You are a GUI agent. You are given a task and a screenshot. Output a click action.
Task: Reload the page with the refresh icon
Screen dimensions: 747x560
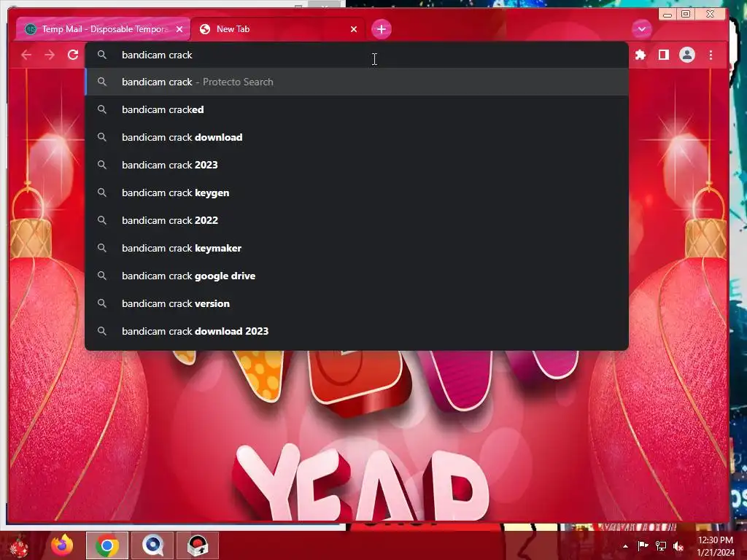tap(73, 55)
